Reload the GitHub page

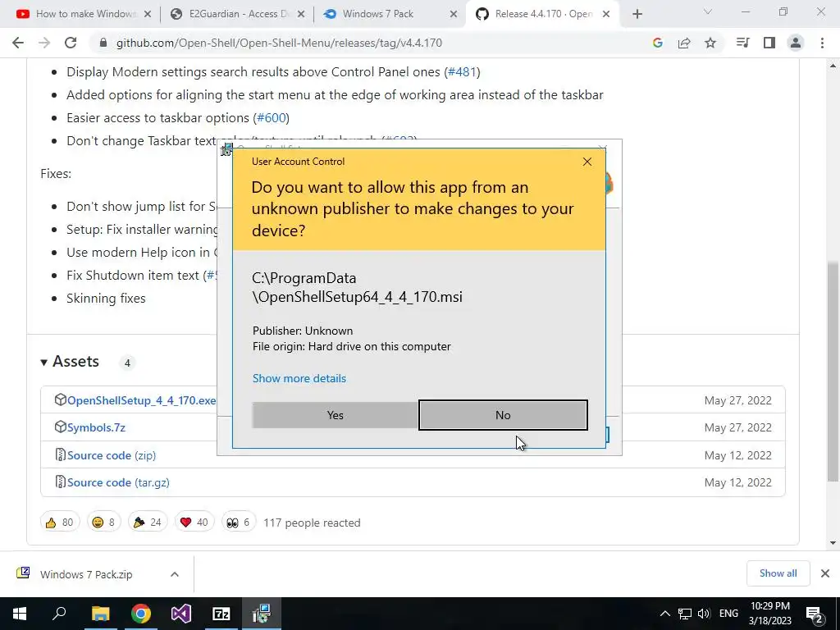pyautogui.click(x=71, y=43)
